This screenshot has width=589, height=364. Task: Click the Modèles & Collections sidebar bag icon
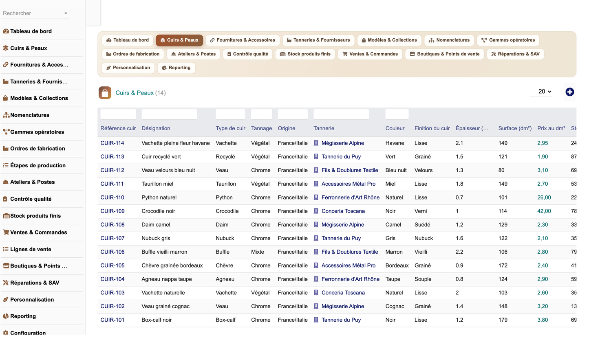6,98
